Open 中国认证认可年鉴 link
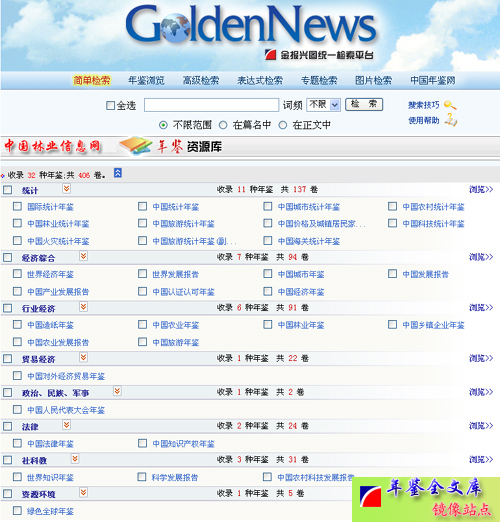 [x=184, y=292]
